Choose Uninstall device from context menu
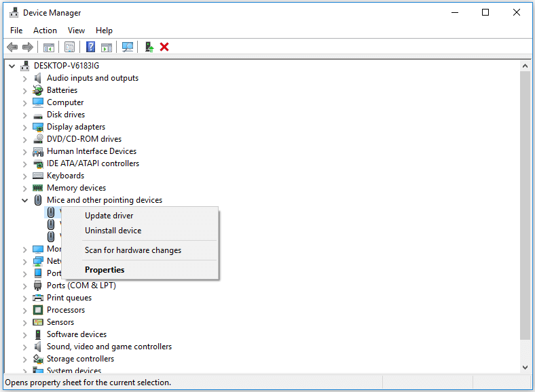Viewport: 535px width, 392px height. tap(140, 231)
